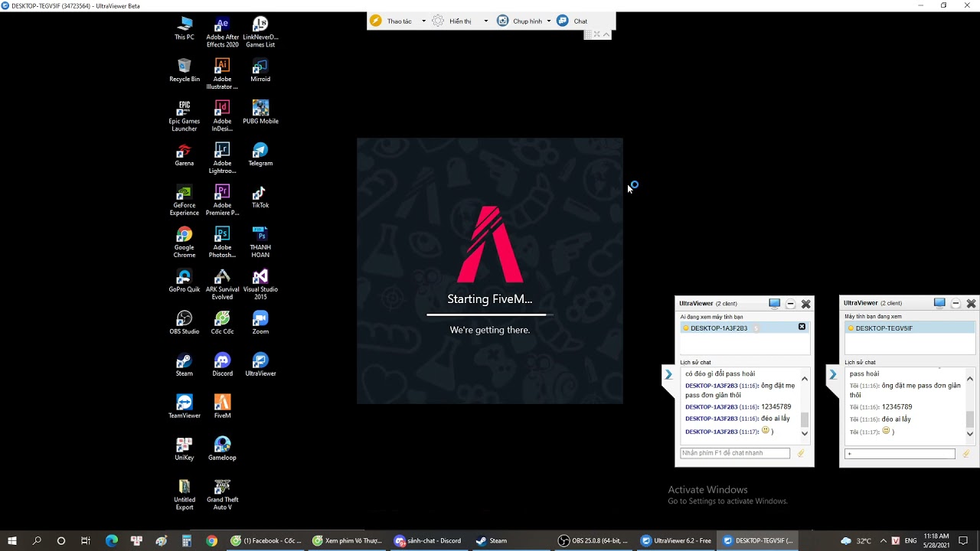Disconnect client DESKTOP-1A3F2B3 with its X button
The width and height of the screenshot is (980, 551).
[x=802, y=328]
